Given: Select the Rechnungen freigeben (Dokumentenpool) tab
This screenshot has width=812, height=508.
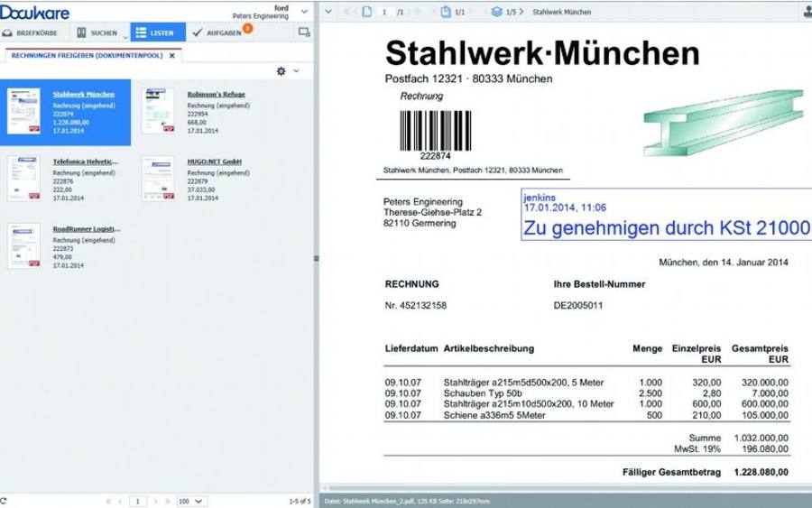Looking at the screenshot, I should click(87, 55).
